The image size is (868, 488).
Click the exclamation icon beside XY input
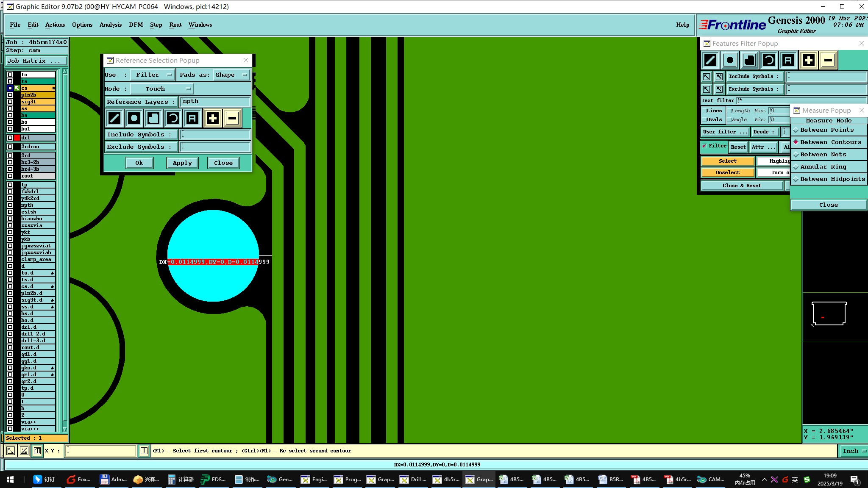pyautogui.click(x=144, y=451)
